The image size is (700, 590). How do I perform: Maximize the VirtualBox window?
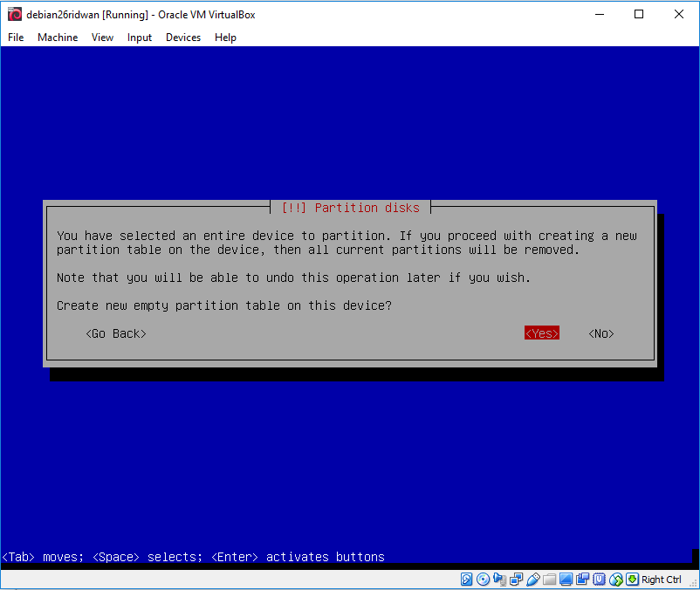pyautogui.click(x=639, y=14)
